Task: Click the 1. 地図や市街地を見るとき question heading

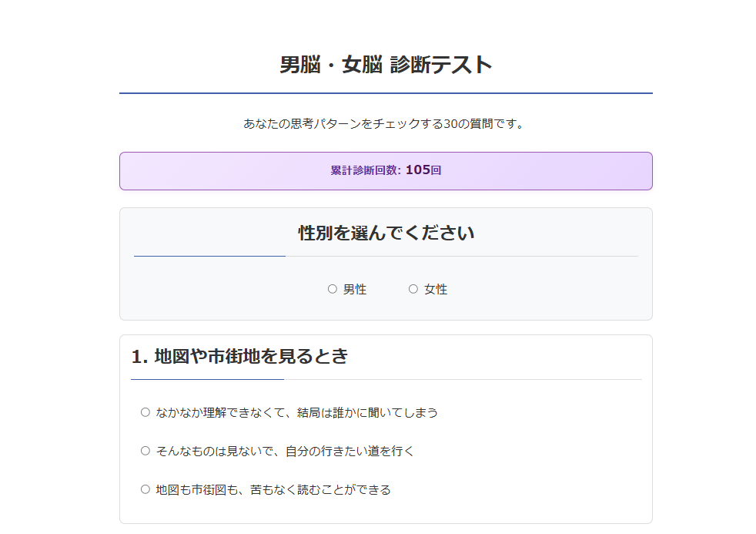Action: (x=239, y=357)
